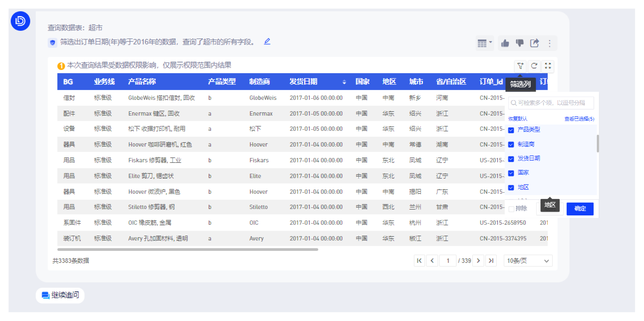Click the fullscreen expand icon
The width and height of the screenshot is (644, 321).
click(x=548, y=66)
